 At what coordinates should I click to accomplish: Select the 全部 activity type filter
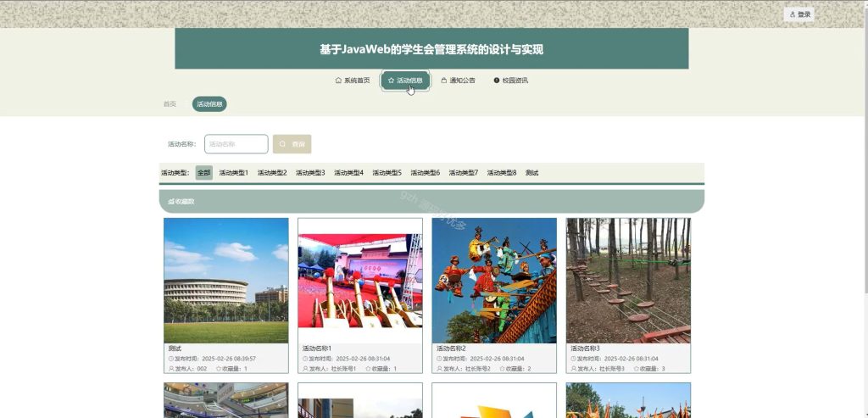[203, 173]
